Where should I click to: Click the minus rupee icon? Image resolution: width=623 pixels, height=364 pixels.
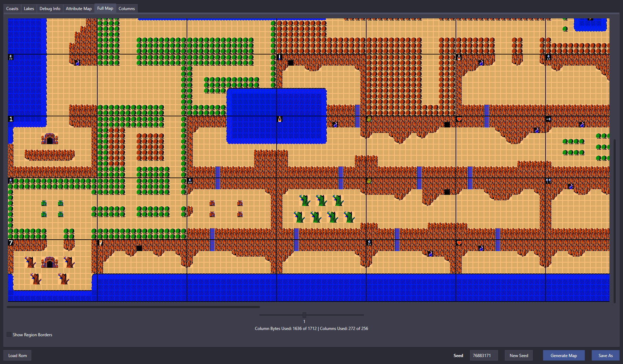tap(548, 119)
